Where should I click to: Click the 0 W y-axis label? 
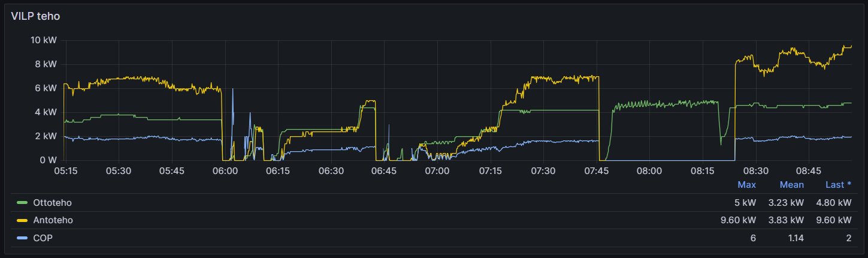(48, 160)
